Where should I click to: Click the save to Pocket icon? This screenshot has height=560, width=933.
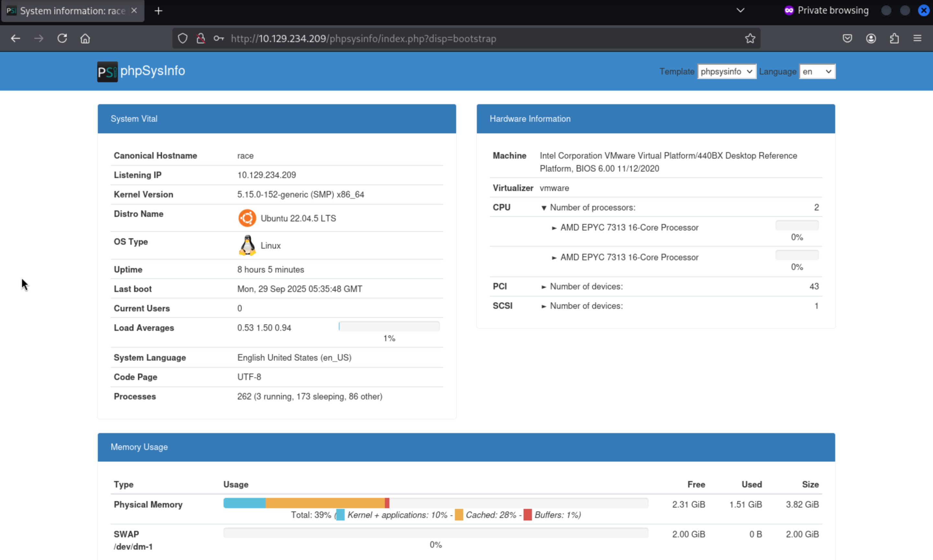(847, 39)
